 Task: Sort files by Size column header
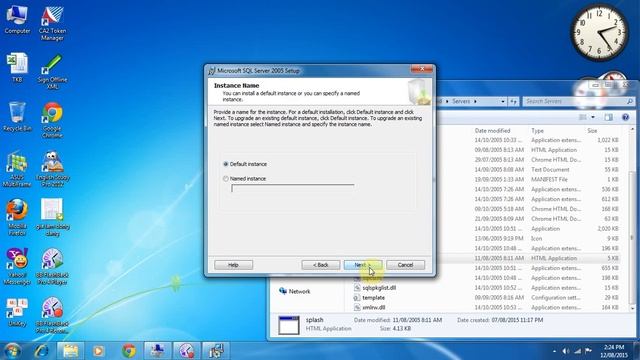[592, 131]
